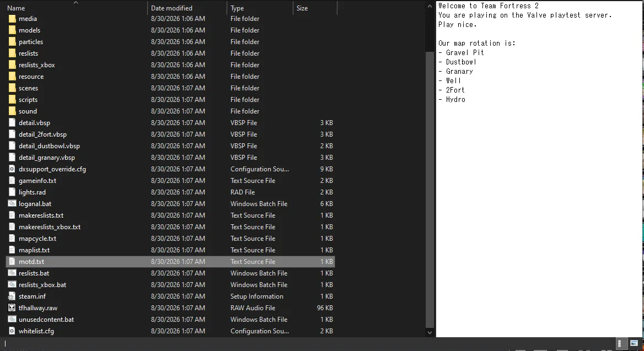Select the reslists folder icon

pos(12,53)
